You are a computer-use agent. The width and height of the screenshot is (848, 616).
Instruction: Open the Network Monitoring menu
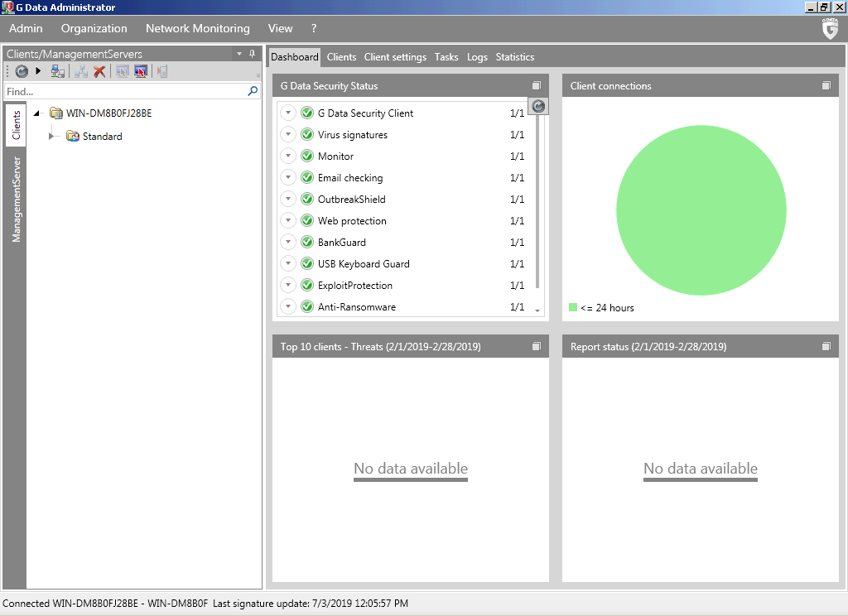(197, 28)
